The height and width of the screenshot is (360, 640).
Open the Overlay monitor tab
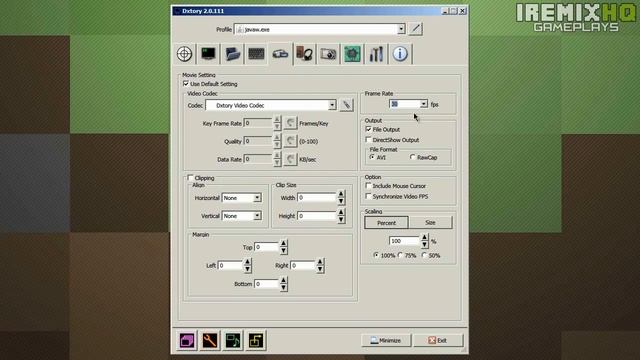[208, 54]
